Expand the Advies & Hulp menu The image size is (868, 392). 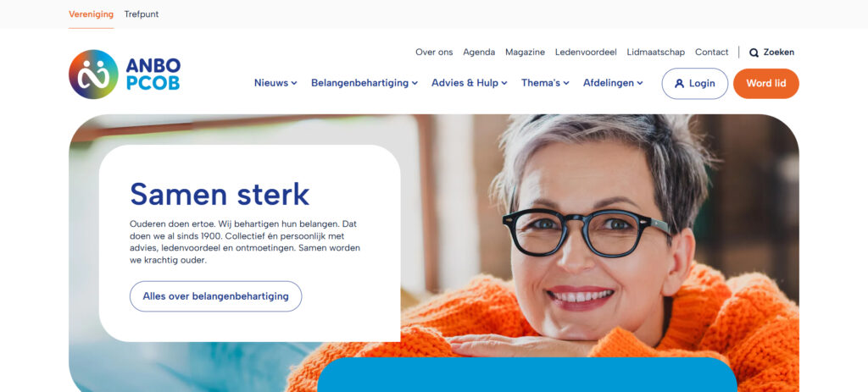(x=470, y=83)
